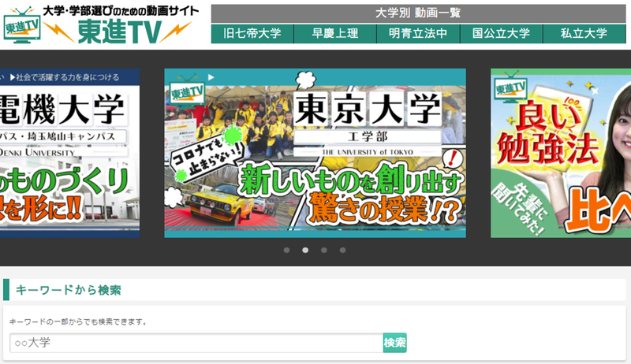Screen dimensions: 631x364
Task: Click the lightning bolt left of 東進TV title
Action: 61,31
